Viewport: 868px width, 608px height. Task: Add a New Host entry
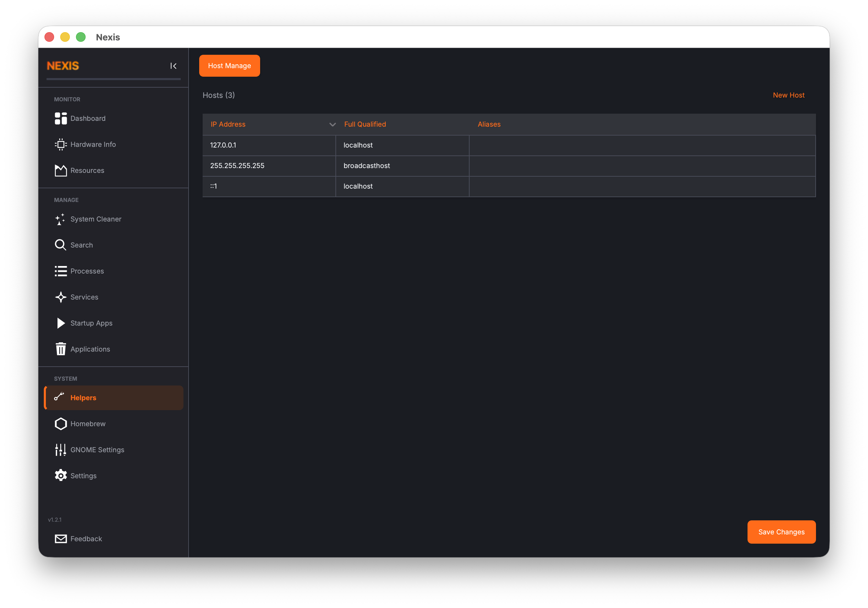tap(789, 95)
